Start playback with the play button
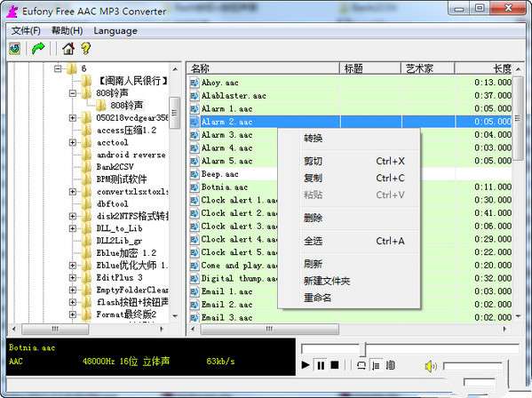This screenshot has height=398, width=532. coord(306,365)
